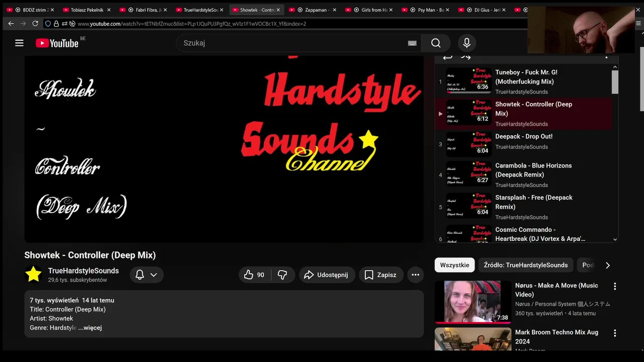Click the browser Back arrow

pyautogui.click(x=11, y=24)
